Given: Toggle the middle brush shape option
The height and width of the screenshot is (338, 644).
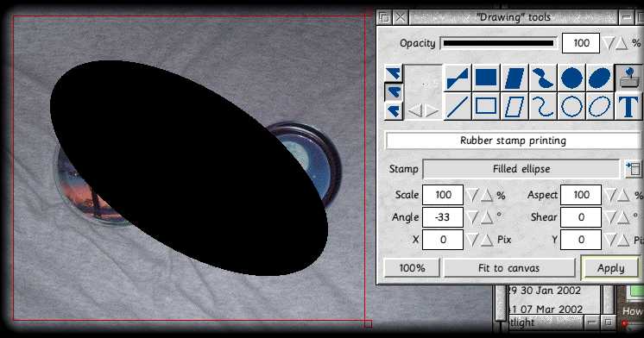Looking at the screenshot, I should (x=394, y=92).
